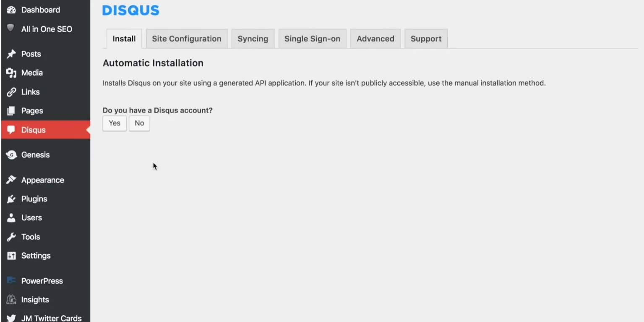Image resolution: width=644 pixels, height=322 pixels.
Task: Click the All in One SEO shield icon
Action: pos(11,29)
